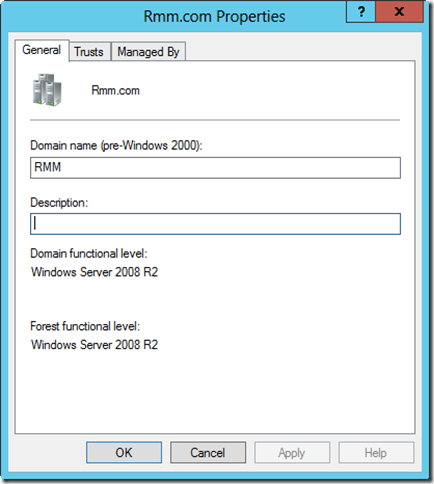Click the Forest functional level label
Screen dimensions: 434x484
pyautogui.click(x=85, y=326)
